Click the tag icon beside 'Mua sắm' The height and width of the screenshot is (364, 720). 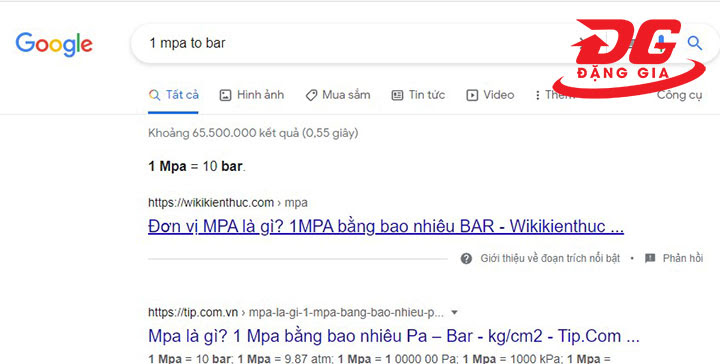click(311, 95)
